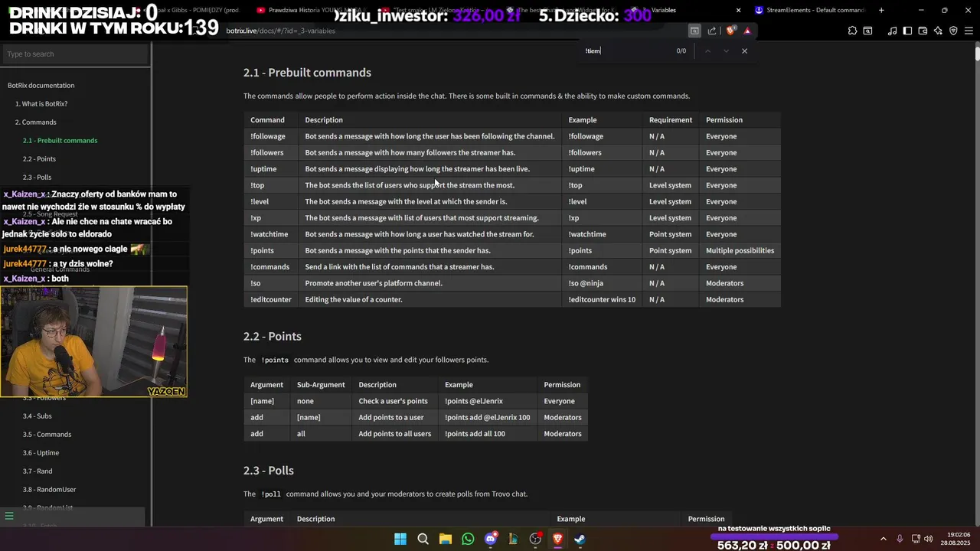Open '2. Commands' sidebar section
980x551 pixels.
[35, 122]
